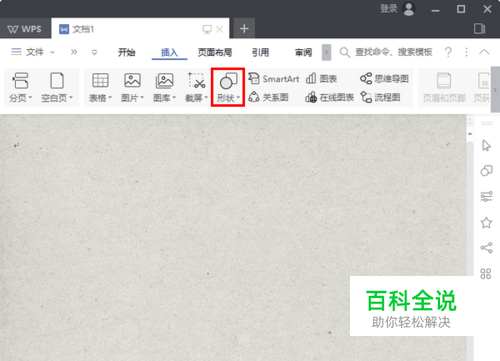Click the 登录 login link
This screenshot has width=500, height=361.
tap(389, 8)
